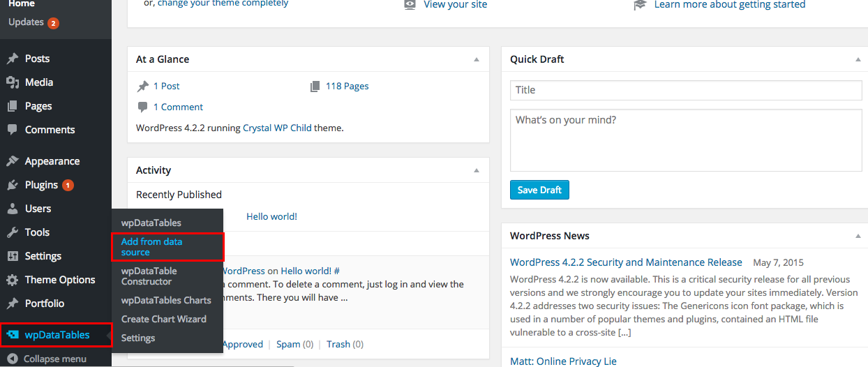Open the Posts menu
The width and height of the screenshot is (868, 367).
(x=37, y=59)
